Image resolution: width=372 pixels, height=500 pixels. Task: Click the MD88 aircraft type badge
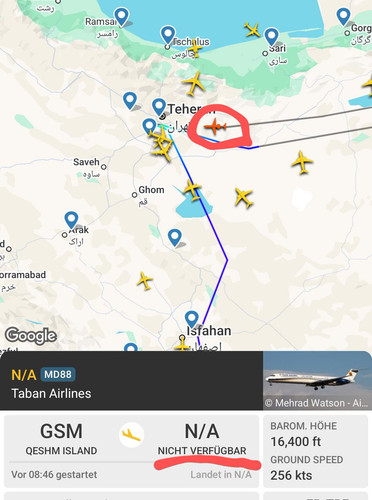click(x=58, y=374)
